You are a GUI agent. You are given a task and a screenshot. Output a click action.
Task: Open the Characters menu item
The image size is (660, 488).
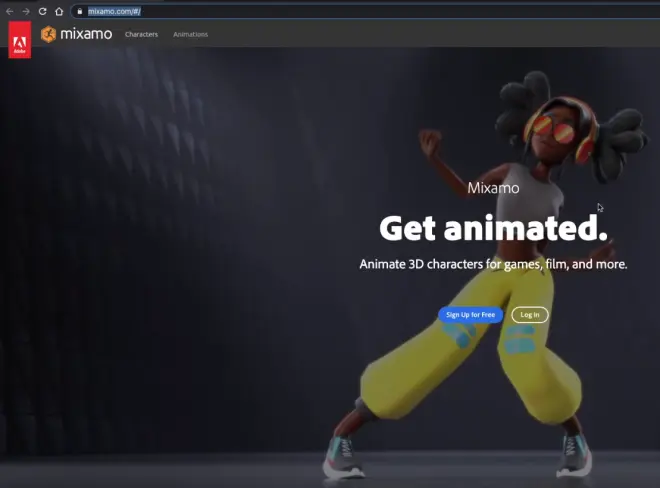pyautogui.click(x=141, y=35)
